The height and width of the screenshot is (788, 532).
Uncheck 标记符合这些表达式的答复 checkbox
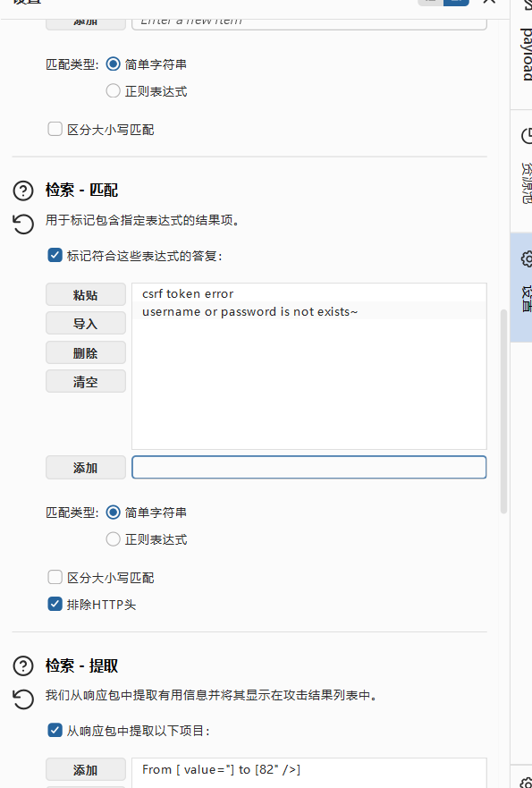point(55,255)
